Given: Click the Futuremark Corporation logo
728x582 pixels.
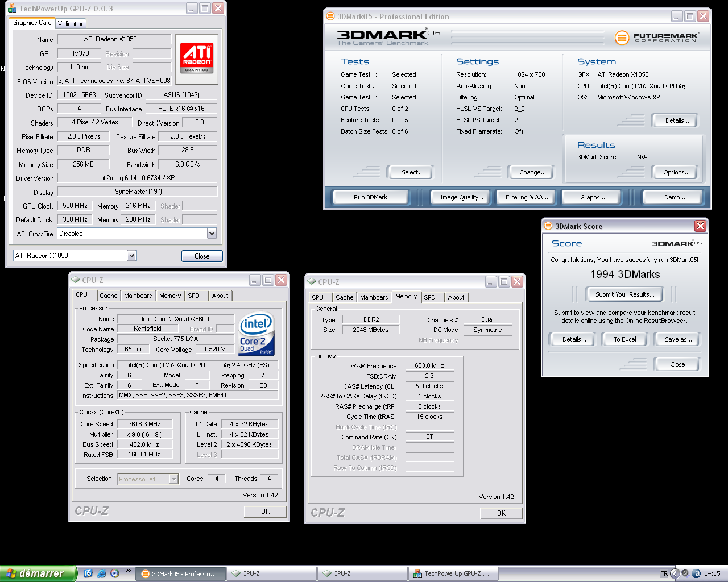Looking at the screenshot, I should pyautogui.click(x=656, y=38).
